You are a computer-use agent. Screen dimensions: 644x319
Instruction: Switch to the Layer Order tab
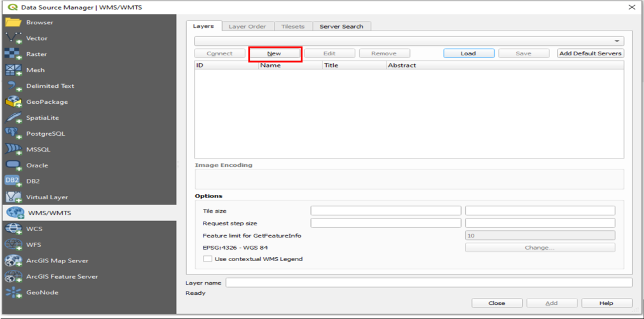pos(247,26)
